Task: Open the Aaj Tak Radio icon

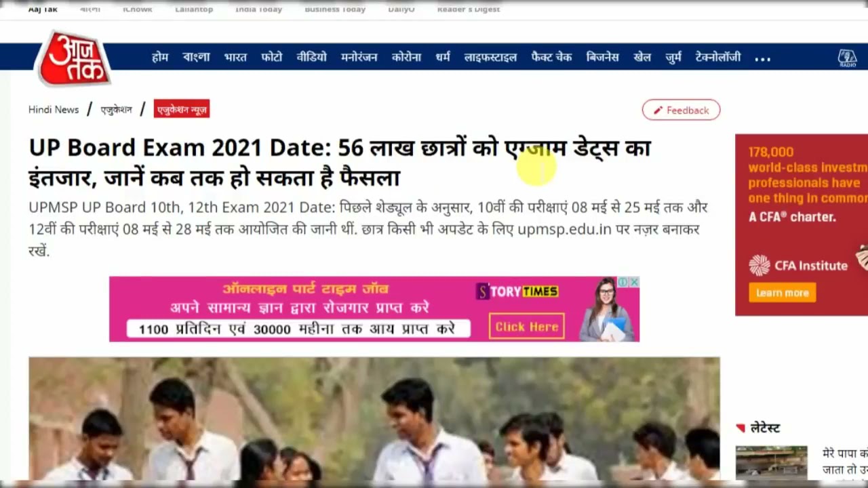Action: [847, 58]
